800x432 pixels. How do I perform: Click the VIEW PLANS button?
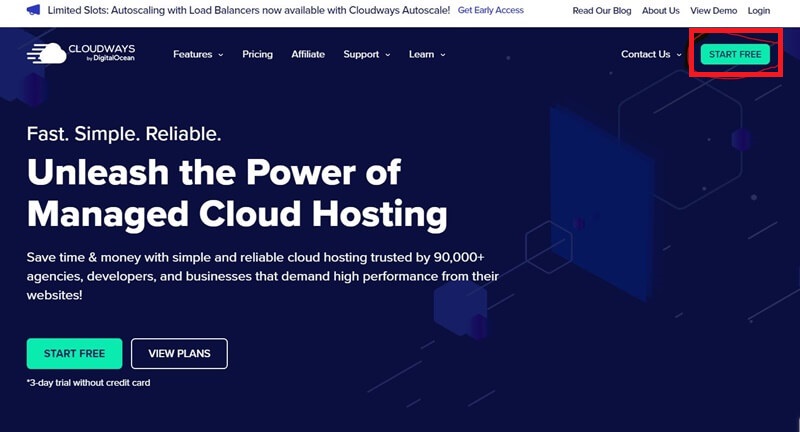click(x=179, y=353)
